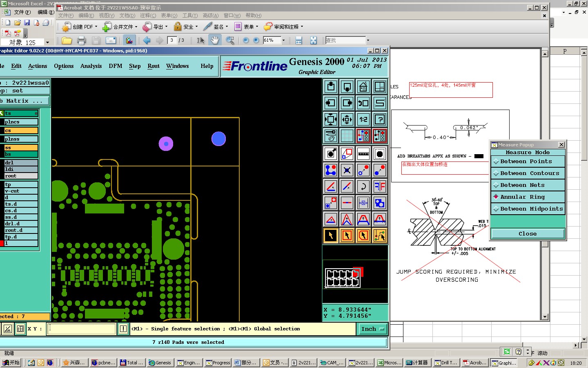Image resolution: width=588 pixels, height=368 pixels.
Task: Open the Actions menu
Action: click(38, 66)
